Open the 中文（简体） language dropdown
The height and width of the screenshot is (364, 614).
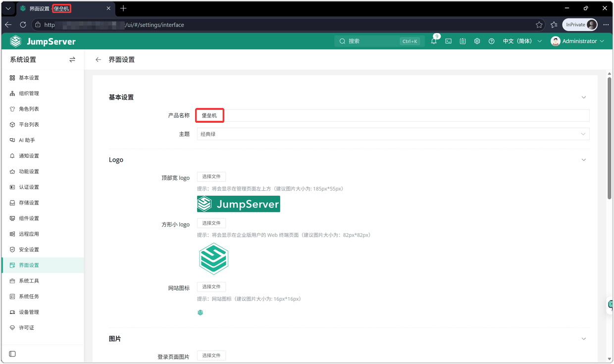point(522,41)
